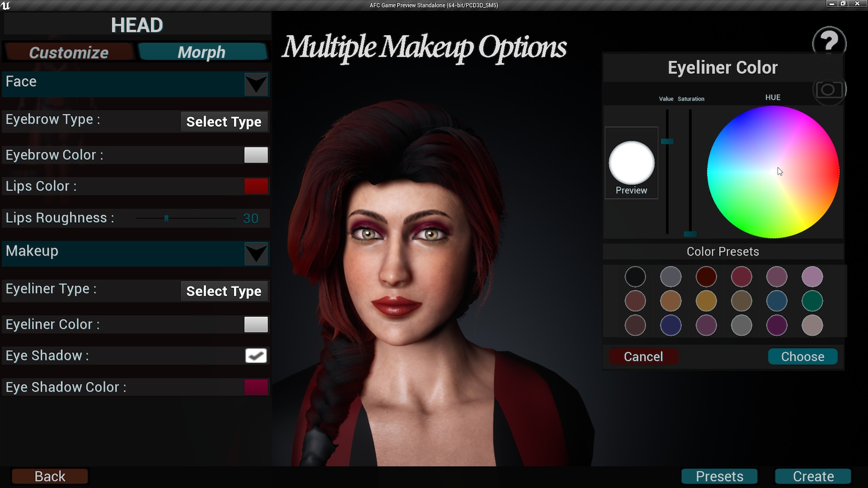Adjust the Lips Roughness slider
The width and height of the screenshot is (868, 488).
tap(166, 217)
